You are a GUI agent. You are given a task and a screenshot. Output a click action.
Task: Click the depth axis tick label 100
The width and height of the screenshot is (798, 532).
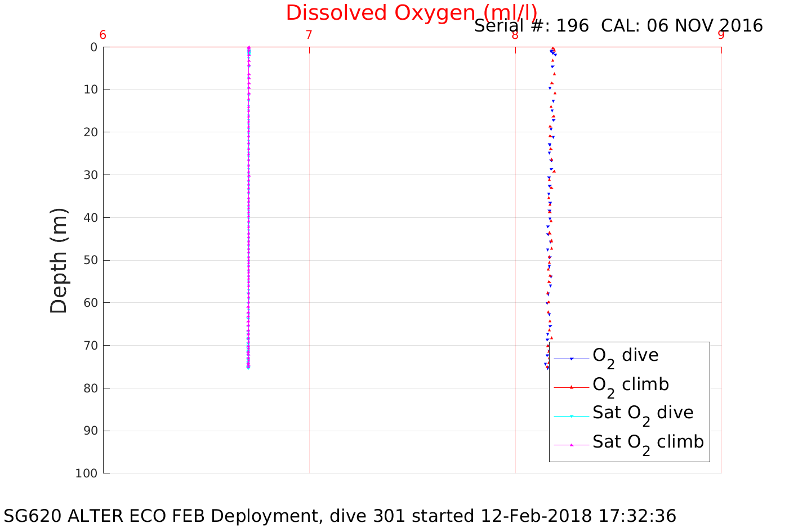[x=86, y=473]
